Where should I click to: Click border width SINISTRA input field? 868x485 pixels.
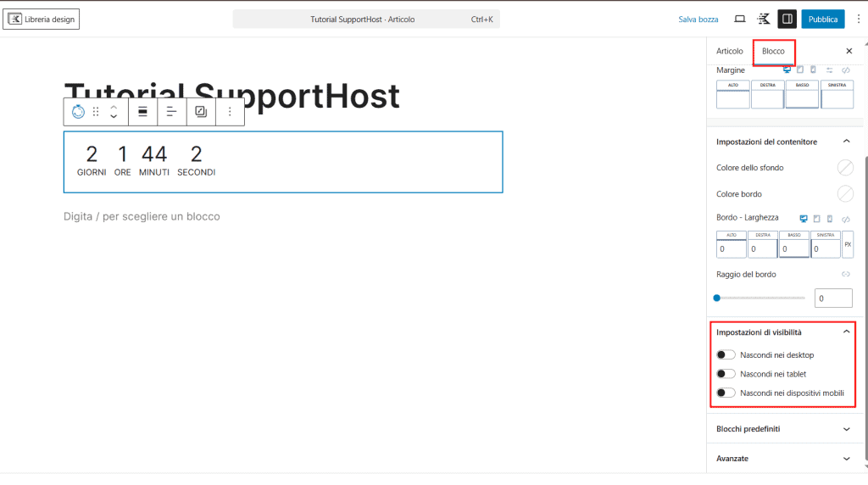pos(826,248)
